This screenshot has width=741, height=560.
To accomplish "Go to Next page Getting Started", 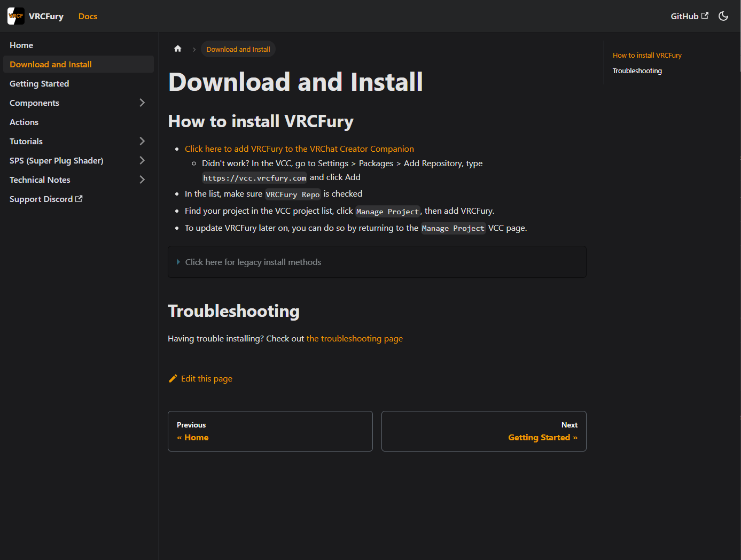I will pos(484,431).
